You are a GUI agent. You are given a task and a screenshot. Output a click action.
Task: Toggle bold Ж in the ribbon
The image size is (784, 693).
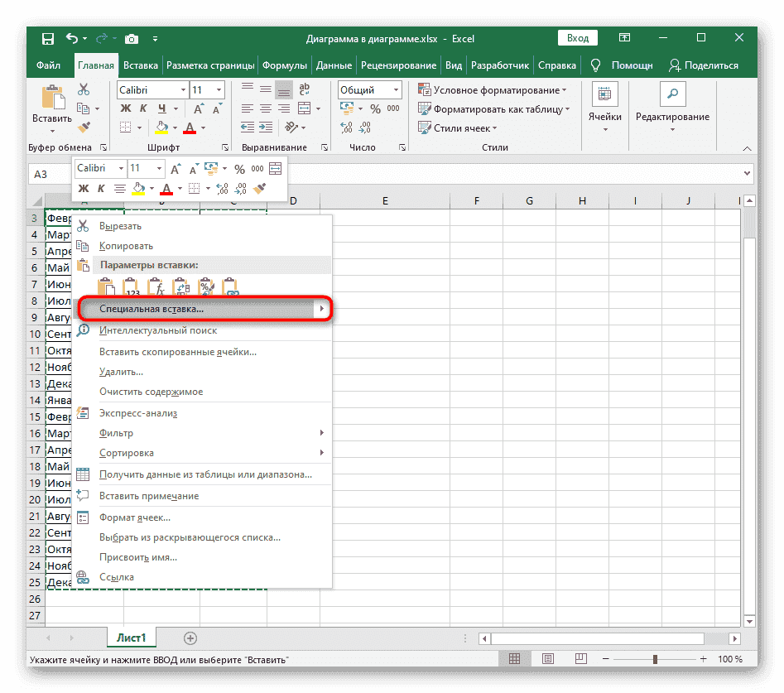126,108
